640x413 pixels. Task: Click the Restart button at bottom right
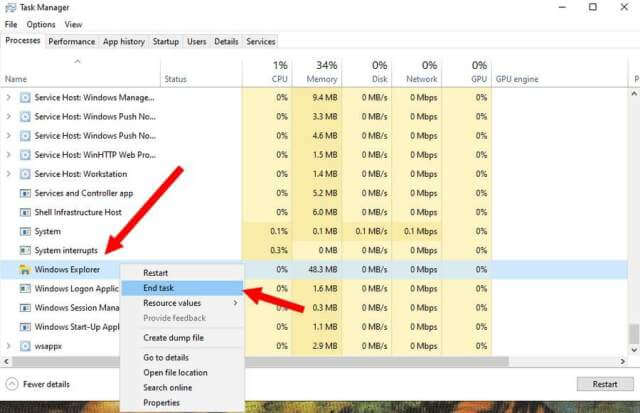(x=605, y=384)
